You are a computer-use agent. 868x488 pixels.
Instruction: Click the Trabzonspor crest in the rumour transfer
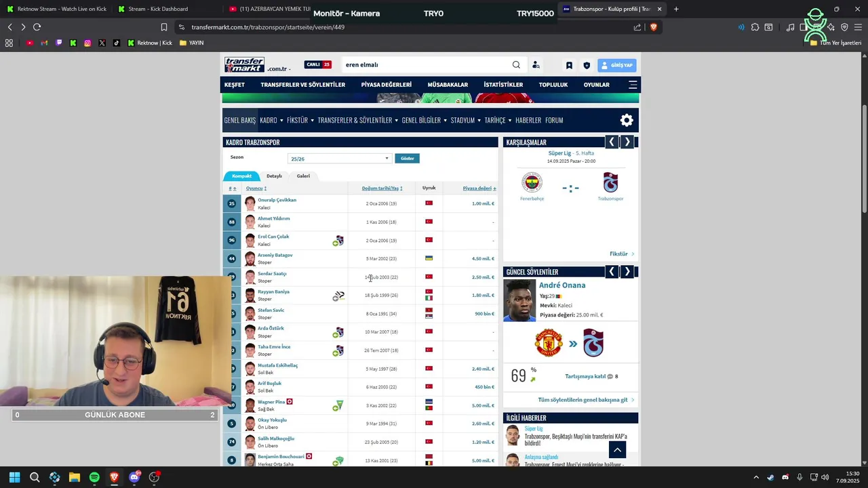pyautogui.click(x=593, y=343)
